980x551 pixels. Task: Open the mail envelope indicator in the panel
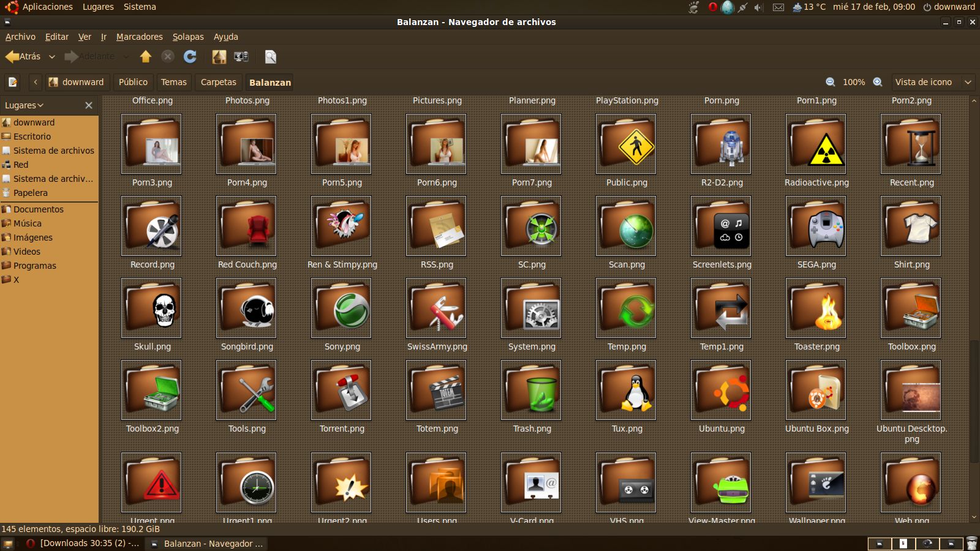(x=778, y=7)
